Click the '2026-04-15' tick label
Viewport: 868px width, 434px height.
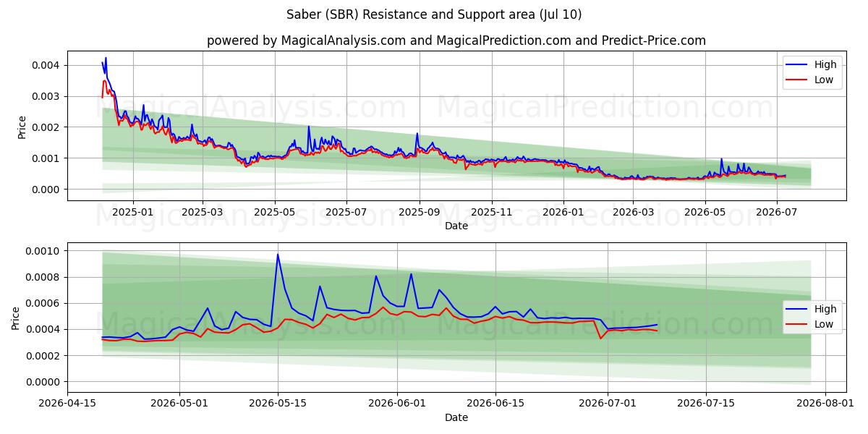[x=68, y=404]
